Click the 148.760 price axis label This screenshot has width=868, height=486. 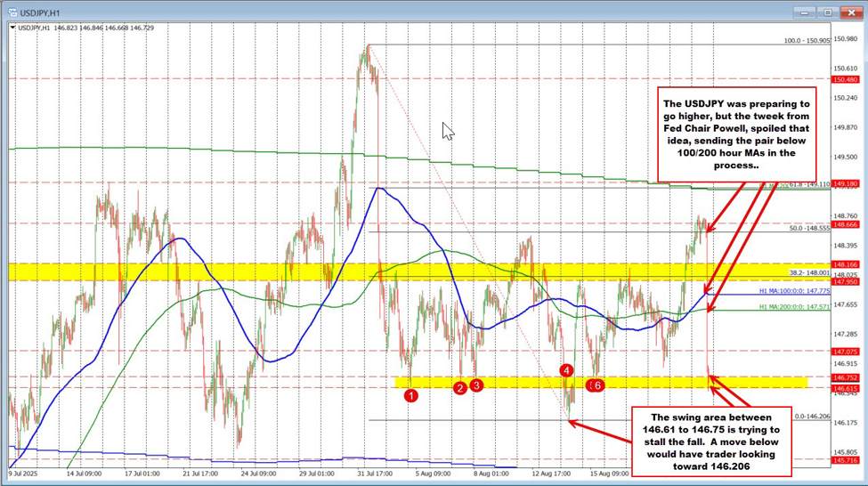(x=846, y=216)
